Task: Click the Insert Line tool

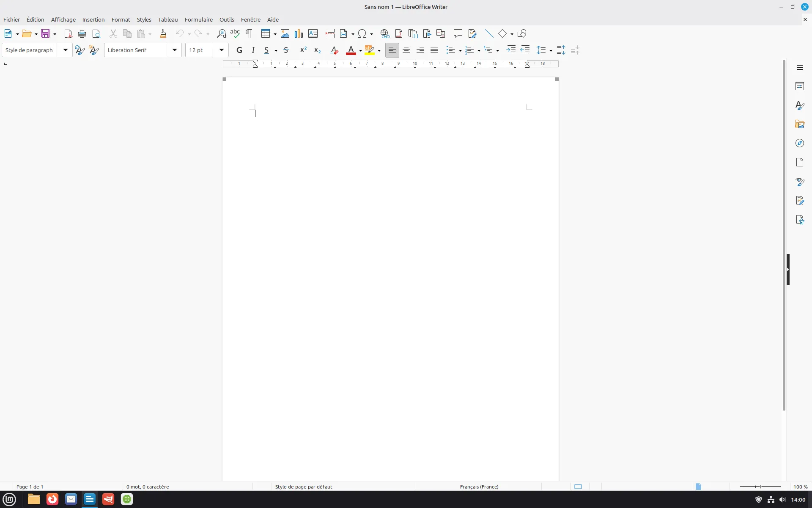Action: tap(489, 33)
